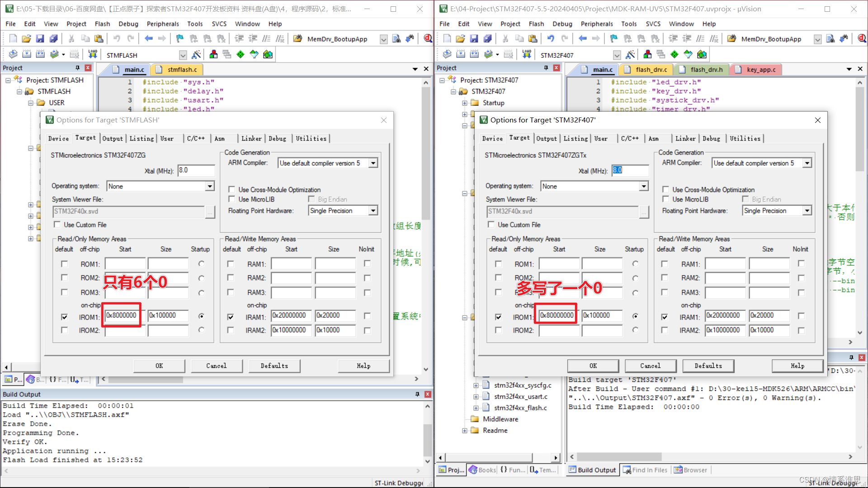Click the Bookmark flag icon in right window
This screenshot has height=488, width=868.
(613, 39)
